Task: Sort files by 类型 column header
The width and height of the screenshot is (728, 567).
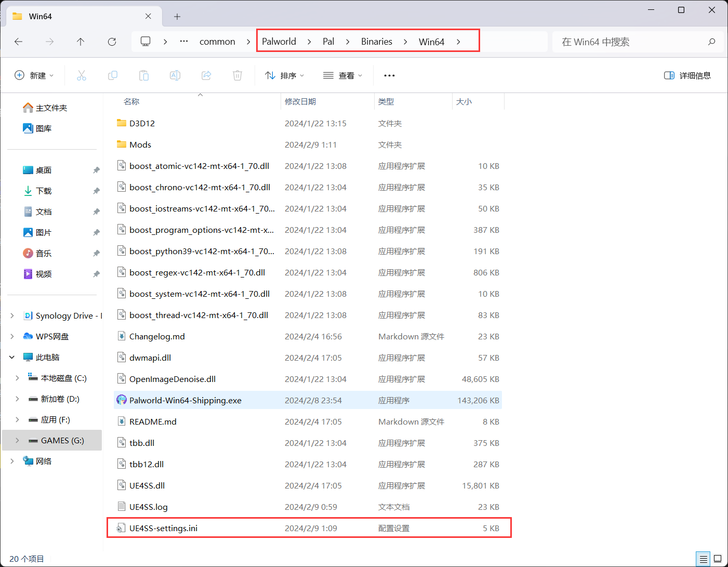Action: [x=413, y=101]
